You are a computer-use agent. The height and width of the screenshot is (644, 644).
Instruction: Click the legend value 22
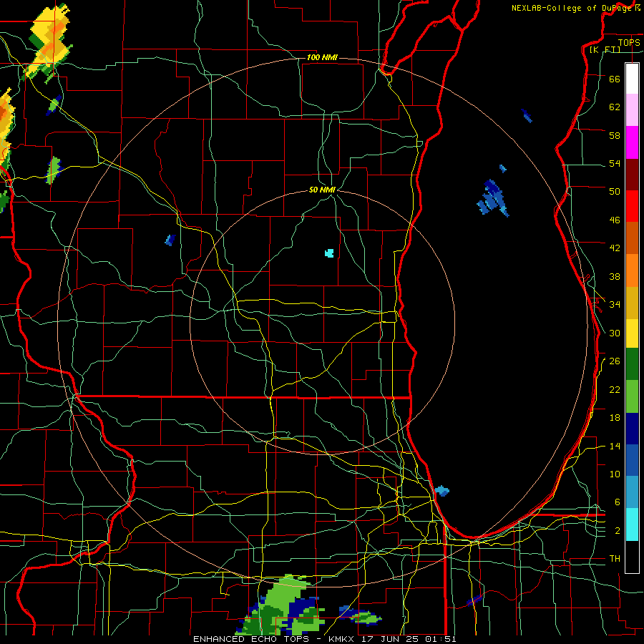pyautogui.click(x=615, y=389)
